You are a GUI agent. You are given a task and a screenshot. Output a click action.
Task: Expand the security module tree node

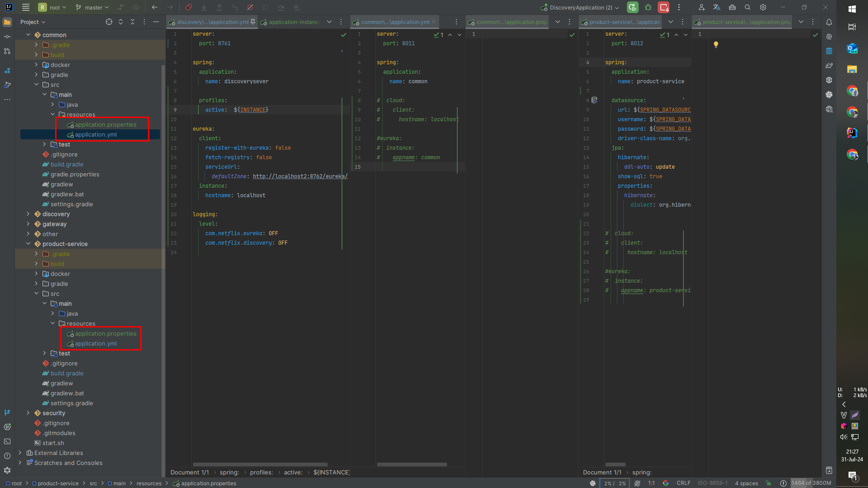28,413
